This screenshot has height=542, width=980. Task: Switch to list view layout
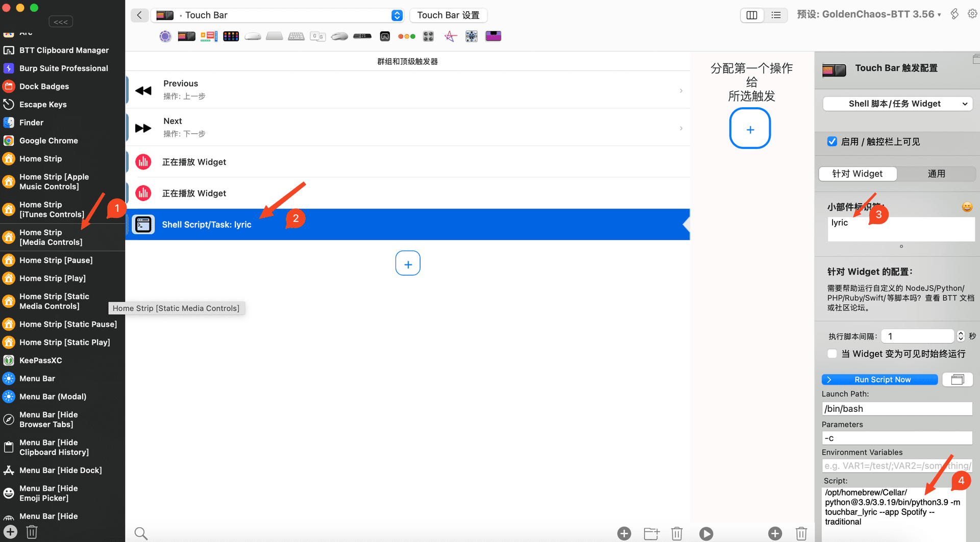(x=776, y=15)
